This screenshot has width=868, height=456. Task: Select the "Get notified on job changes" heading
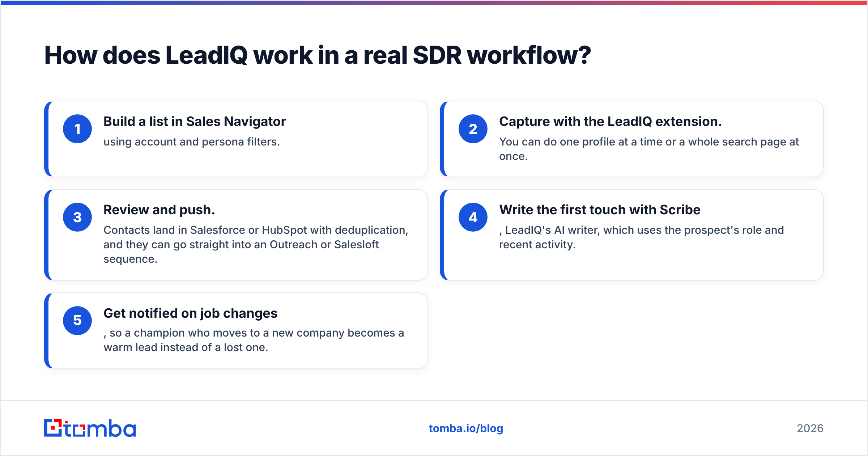click(190, 313)
